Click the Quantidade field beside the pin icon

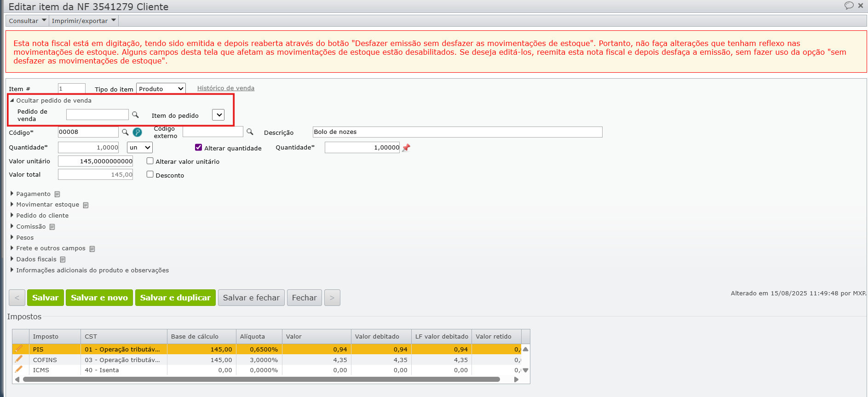[362, 148]
